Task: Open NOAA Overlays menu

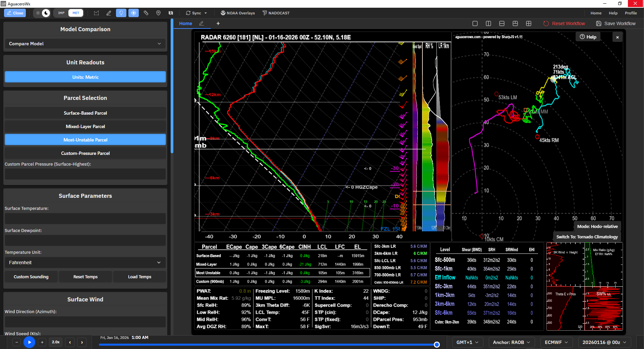Action: tap(238, 13)
